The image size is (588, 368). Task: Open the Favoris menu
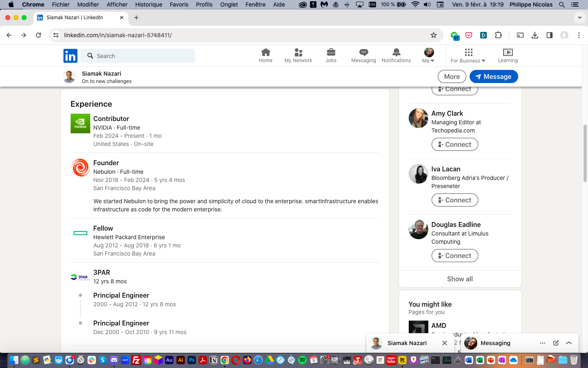click(179, 4)
